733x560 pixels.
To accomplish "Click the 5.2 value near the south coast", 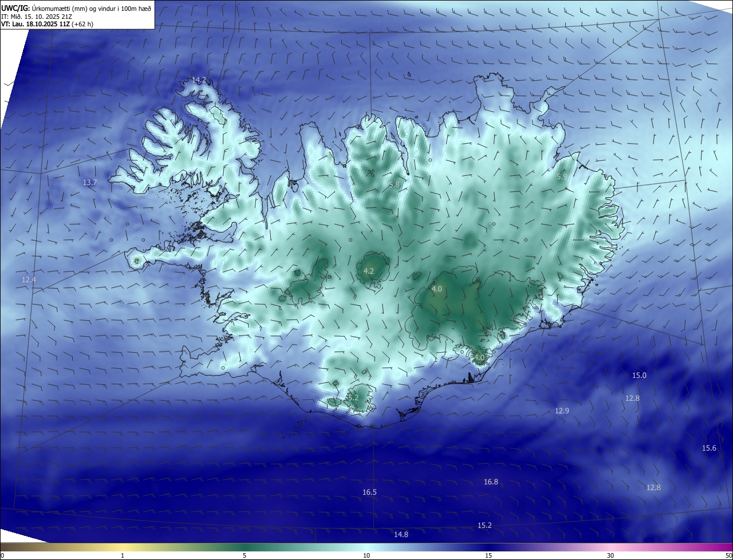I will [x=353, y=397].
